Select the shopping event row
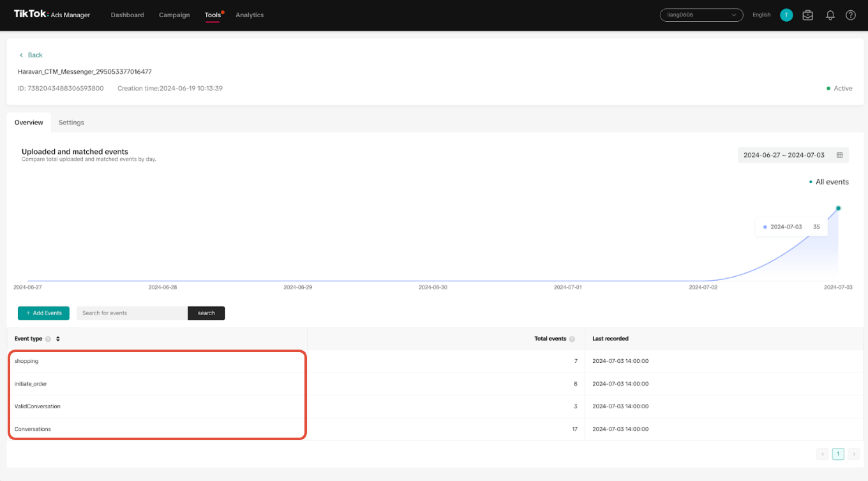The width and height of the screenshot is (868, 481). pos(435,361)
